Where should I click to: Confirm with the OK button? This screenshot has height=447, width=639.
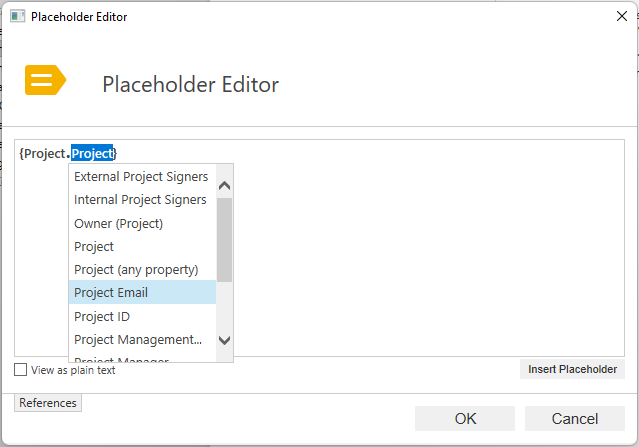pyautogui.click(x=465, y=419)
